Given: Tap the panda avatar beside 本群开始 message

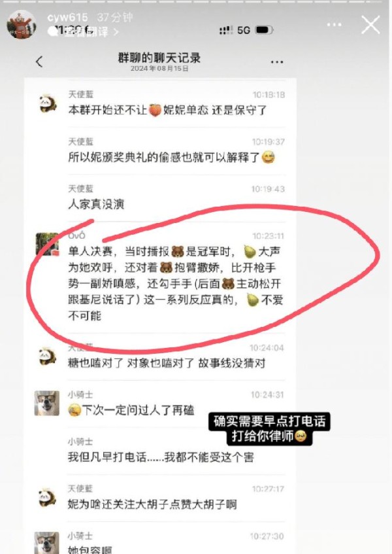Looking at the screenshot, I should [48, 103].
